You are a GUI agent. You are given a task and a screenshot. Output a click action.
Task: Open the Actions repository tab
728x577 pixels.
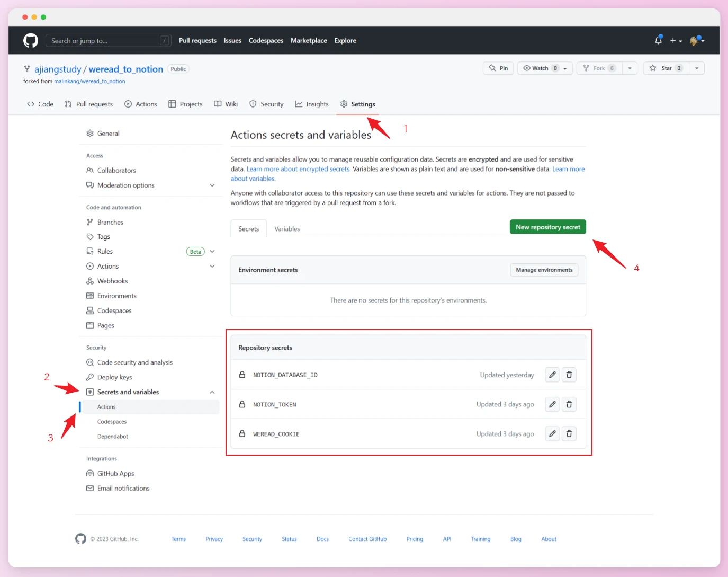141,104
